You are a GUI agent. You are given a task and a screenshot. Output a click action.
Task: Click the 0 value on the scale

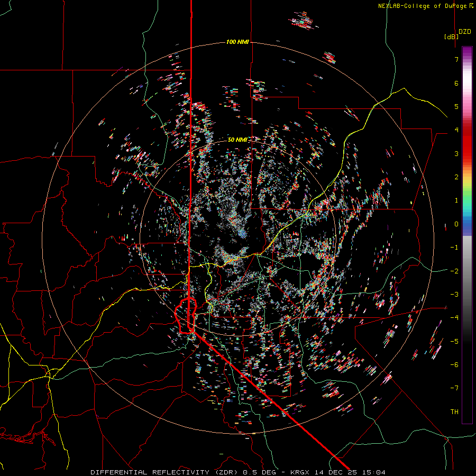click(456, 224)
